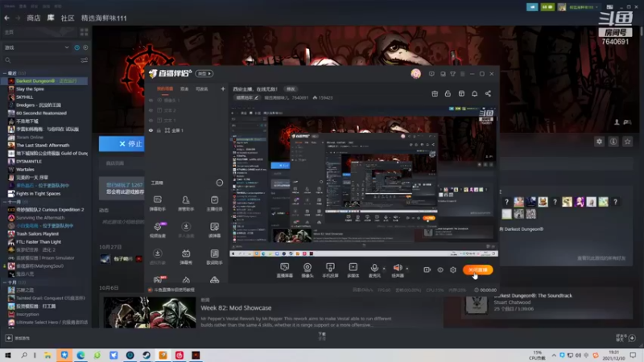Open Steam 社区 tab
The height and width of the screenshot is (362, 644).
point(68,18)
